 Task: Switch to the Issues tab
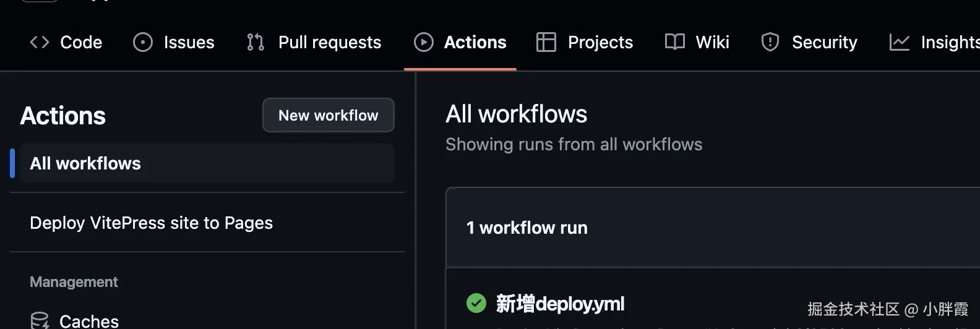pyautogui.click(x=174, y=42)
